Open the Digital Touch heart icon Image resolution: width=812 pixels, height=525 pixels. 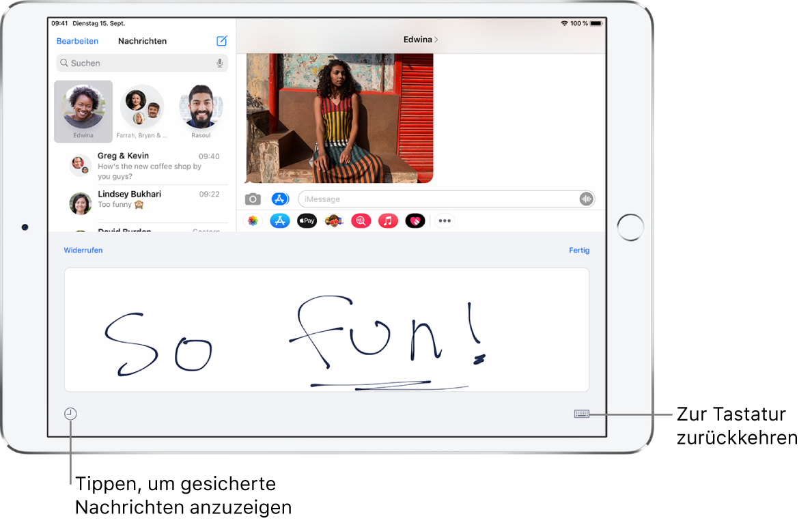point(415,221)
